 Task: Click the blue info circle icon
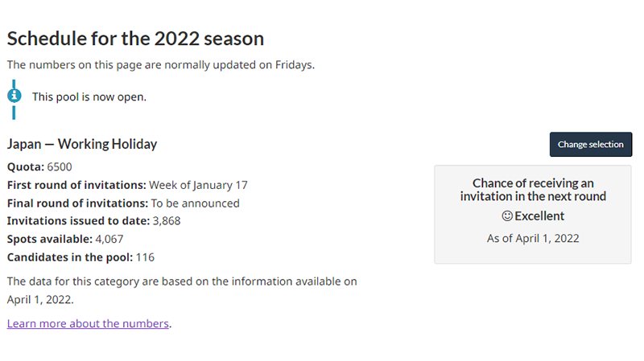tap(14, 96)
